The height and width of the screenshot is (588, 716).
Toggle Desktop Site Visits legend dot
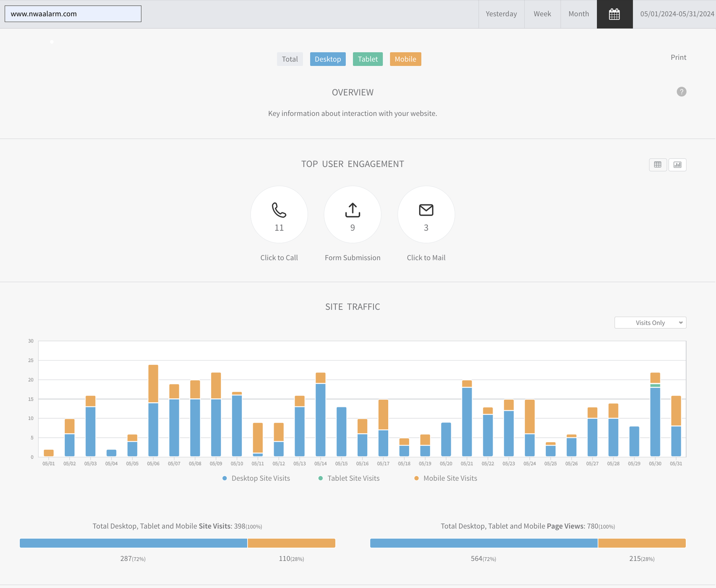pyautogui.click(x=224, y=478)
